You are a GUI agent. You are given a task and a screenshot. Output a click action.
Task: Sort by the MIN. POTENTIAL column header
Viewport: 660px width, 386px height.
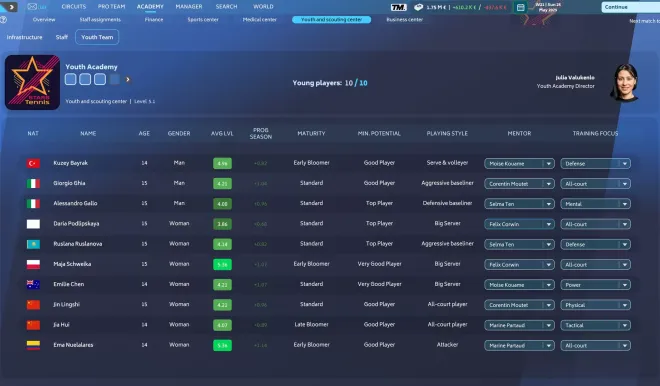[x=379, y=133]
